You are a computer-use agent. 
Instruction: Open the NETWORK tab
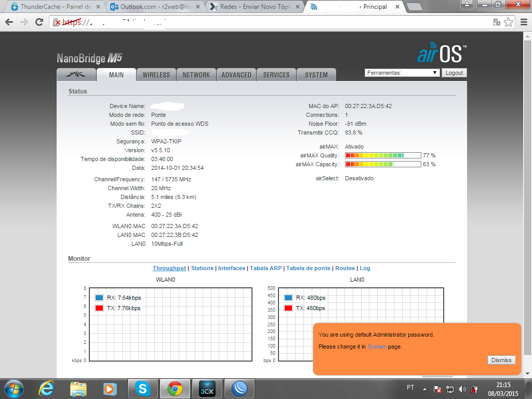coord(196,75)
